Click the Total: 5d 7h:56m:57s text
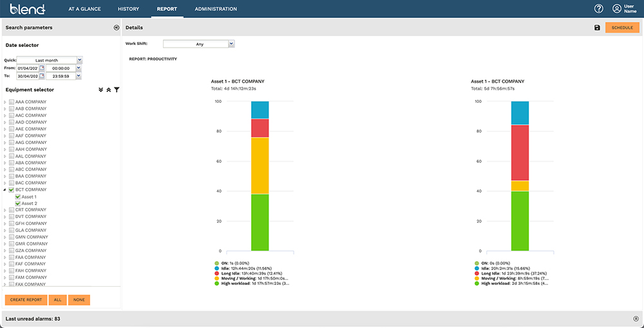This screenshot has height=328, width=644. 493,89
